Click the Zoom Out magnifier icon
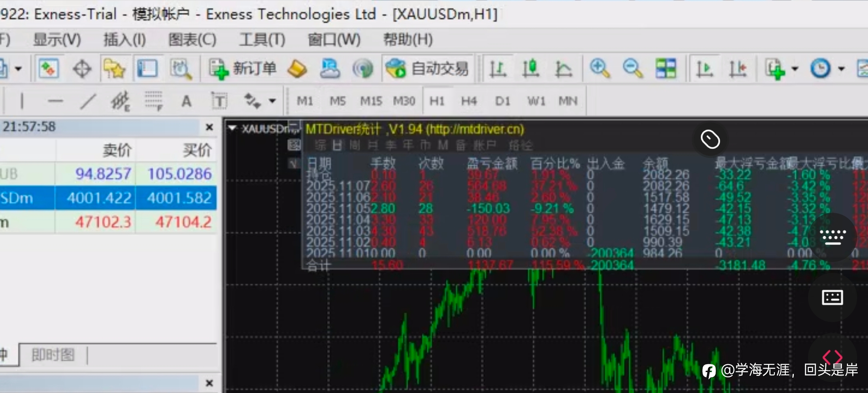 (x=632, y=69)
